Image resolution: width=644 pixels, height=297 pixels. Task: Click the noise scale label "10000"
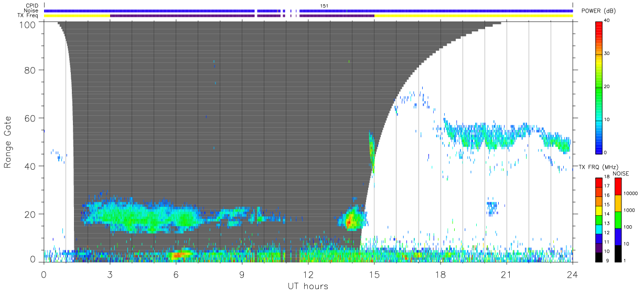(x=631, y=193)
